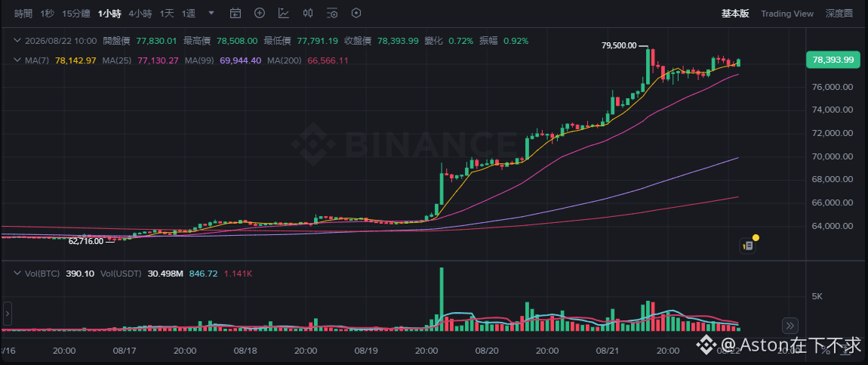This screenshot has height=365, width=868.
Task: Open the more intervals dropdown arrow
Action: tap(211, 14)
